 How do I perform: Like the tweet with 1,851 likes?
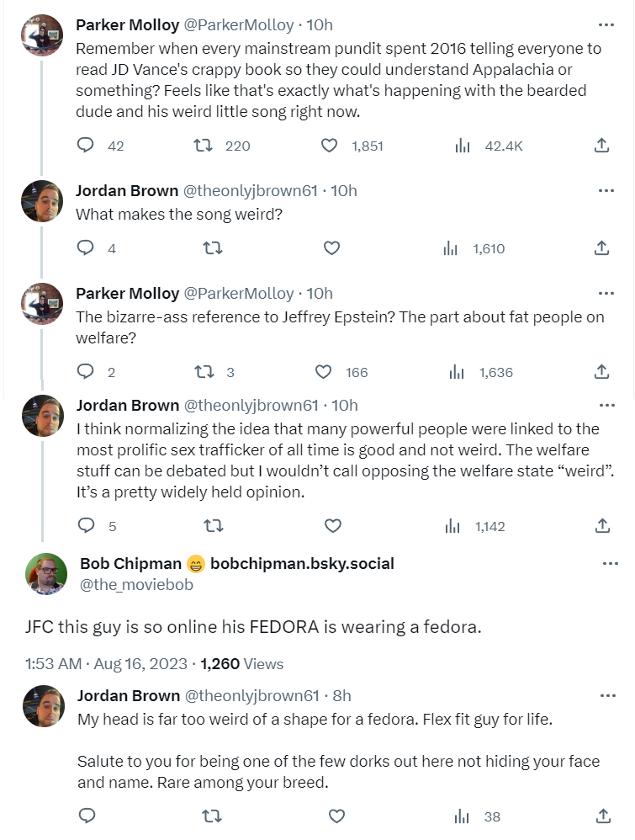[x=331, y=146]
